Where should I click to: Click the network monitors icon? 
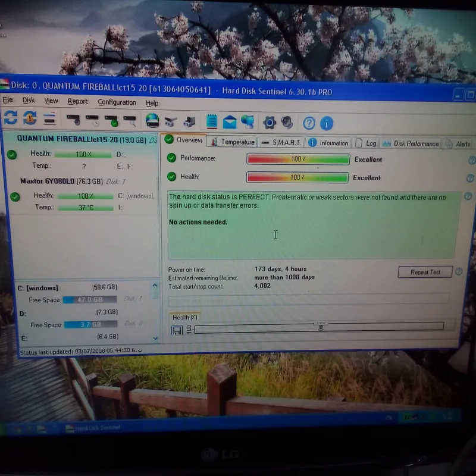pyautogui.click(x=248, y=122)
